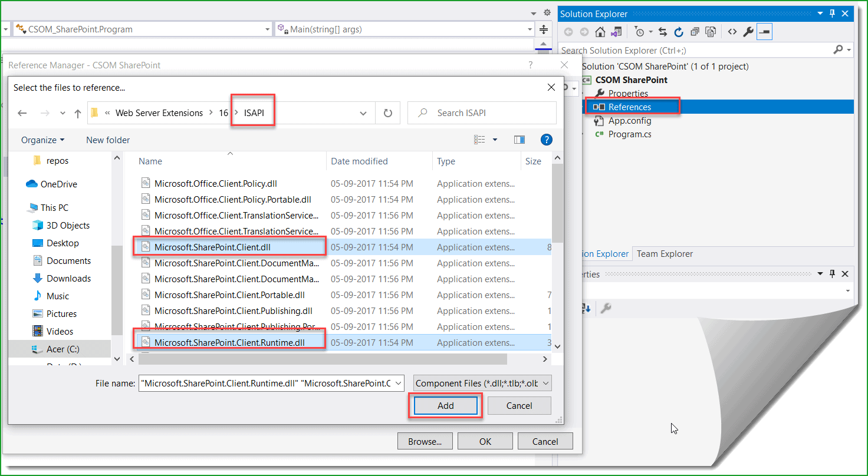Switch to the Team Explorer tab
Image resolution: width=868 pixels, height=476 pixels.
tap(664, 253)
